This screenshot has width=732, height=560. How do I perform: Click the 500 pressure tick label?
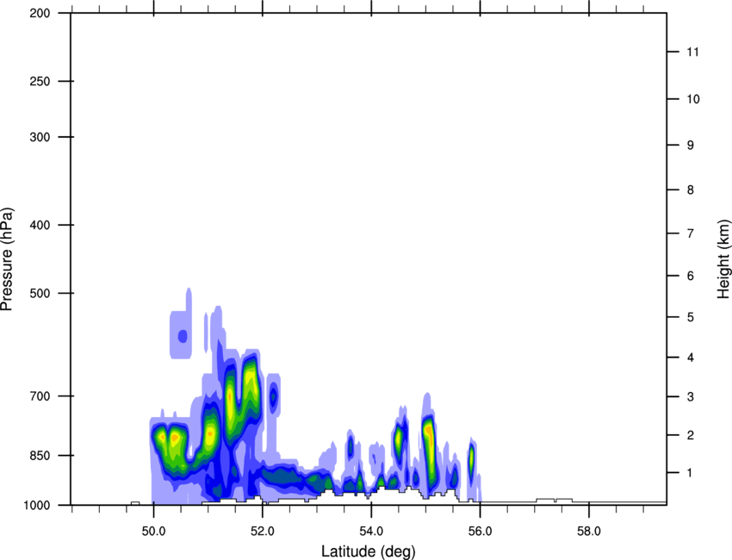click(x=40, y=293)
